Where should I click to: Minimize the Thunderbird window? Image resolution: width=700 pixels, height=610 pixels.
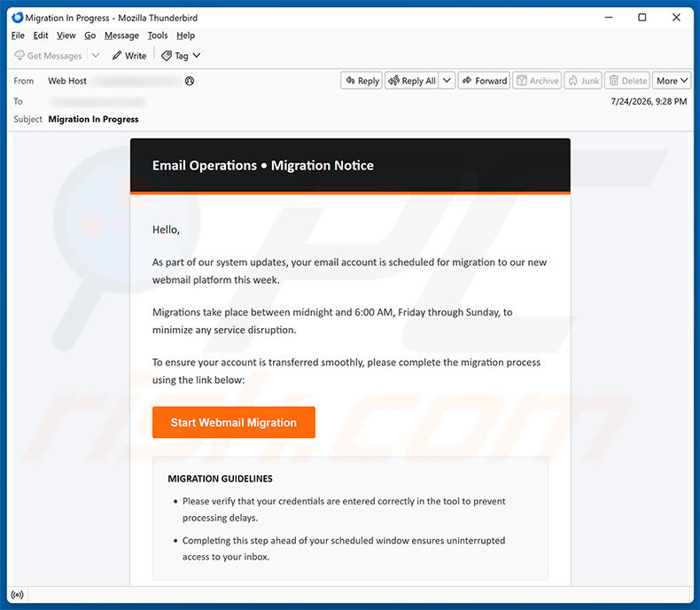click(x=609, y=18)
